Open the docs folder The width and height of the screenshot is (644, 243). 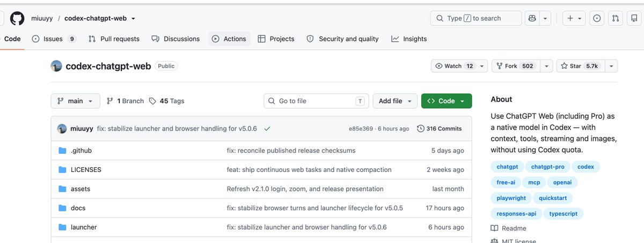click(x=78, y=208)
